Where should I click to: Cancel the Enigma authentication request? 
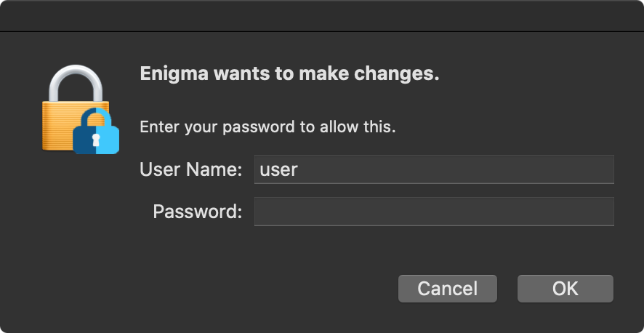(448, 289)
